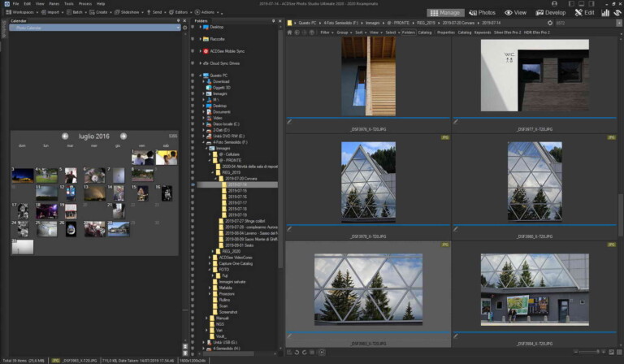
Task: Open the Filter dropdown
Action: click(x=327, y=32)
